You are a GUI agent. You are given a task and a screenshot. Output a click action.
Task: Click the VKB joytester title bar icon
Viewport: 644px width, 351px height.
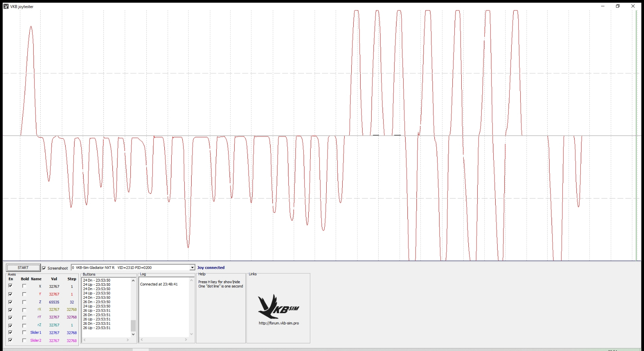point(6,6)
